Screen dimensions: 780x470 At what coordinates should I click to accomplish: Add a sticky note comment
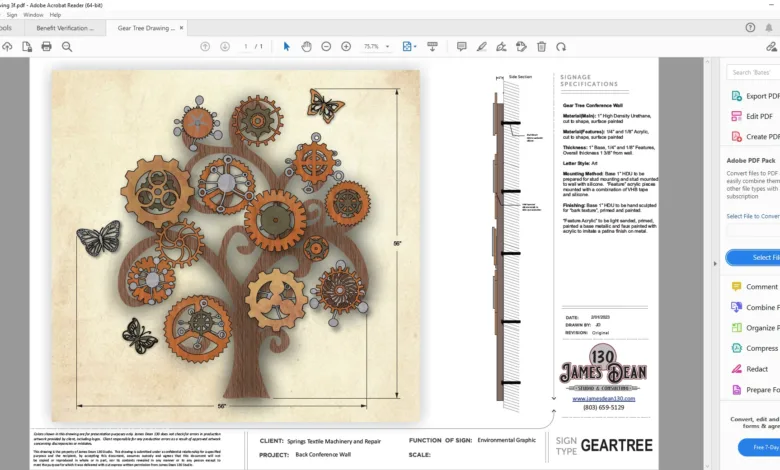[462, 47]
